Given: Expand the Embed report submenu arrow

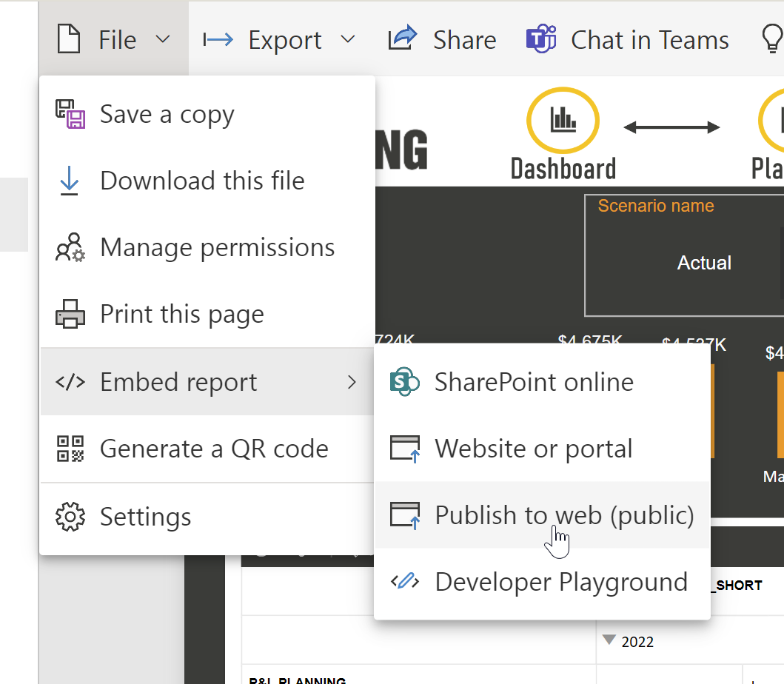Looking at the screenshot, I should point(352,382).
